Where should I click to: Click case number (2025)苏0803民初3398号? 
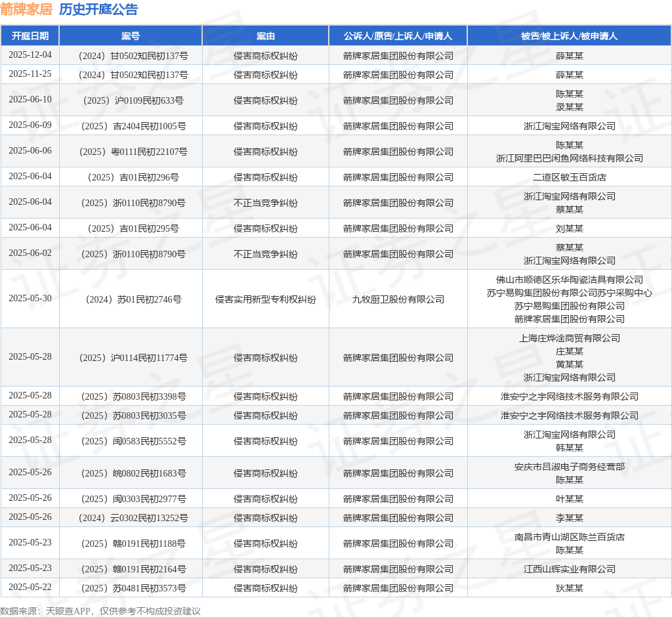click(133, 396)
